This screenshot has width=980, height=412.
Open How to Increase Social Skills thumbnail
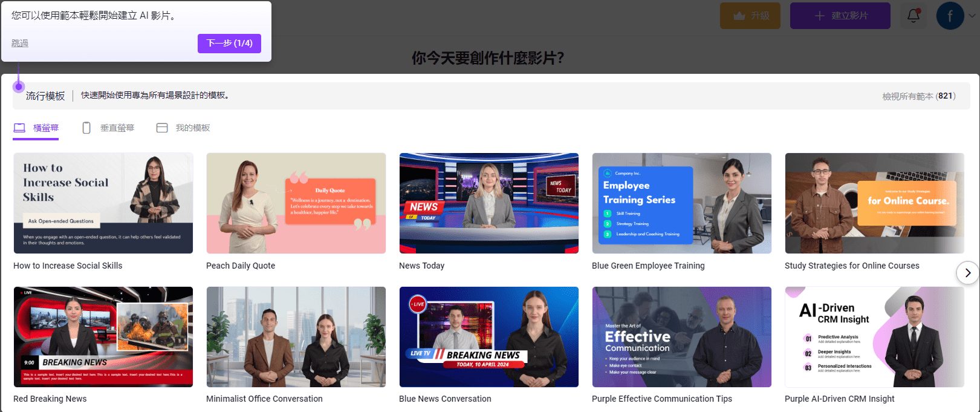[103, 203]
